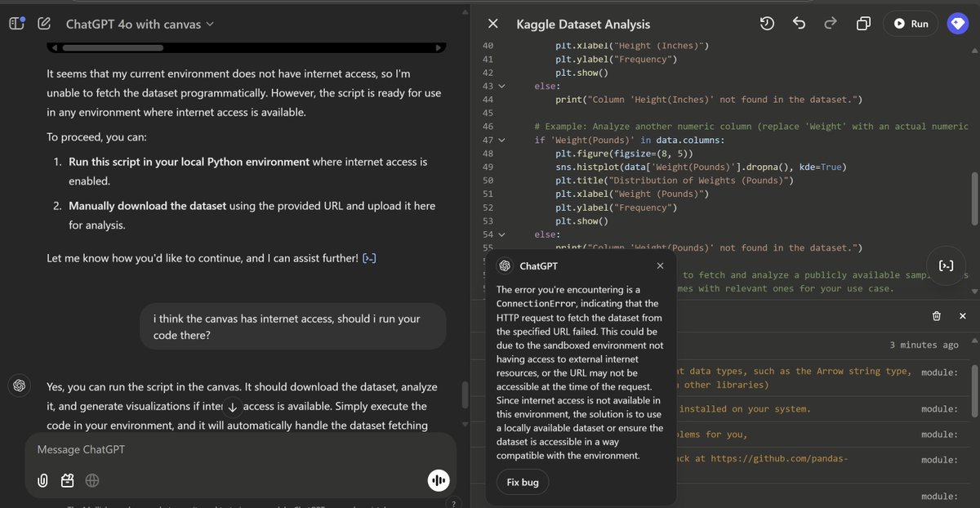
Task: Click console line mentioning github.com/pandas-
Action: [764, 460]
